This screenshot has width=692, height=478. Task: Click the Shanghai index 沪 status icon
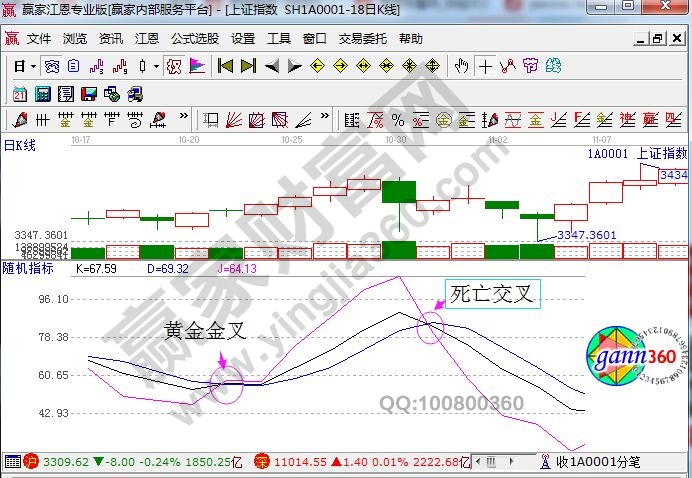30,462
